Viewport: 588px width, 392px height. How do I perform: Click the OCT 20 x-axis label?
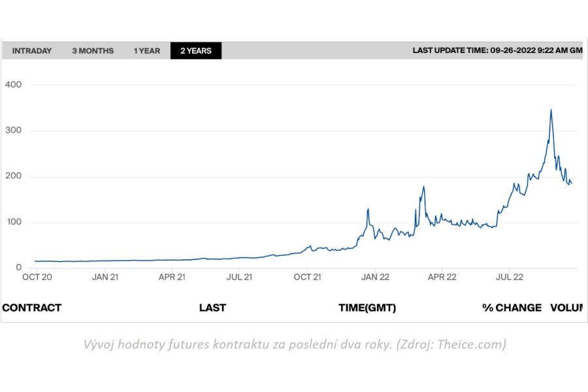pos(38,277)
